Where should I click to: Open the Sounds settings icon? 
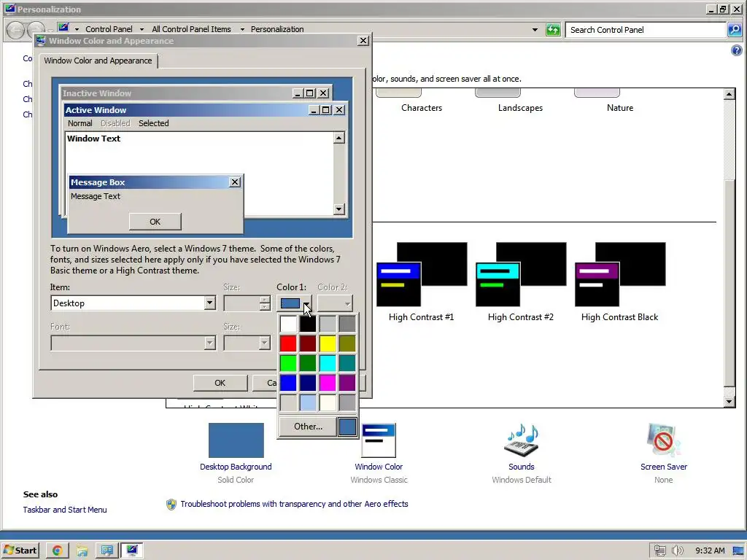(521, 440)
